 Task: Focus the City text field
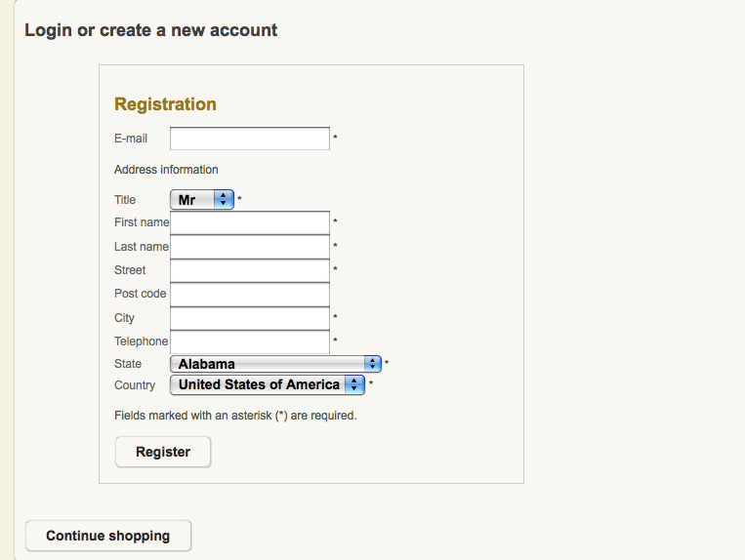pos(250,318)
